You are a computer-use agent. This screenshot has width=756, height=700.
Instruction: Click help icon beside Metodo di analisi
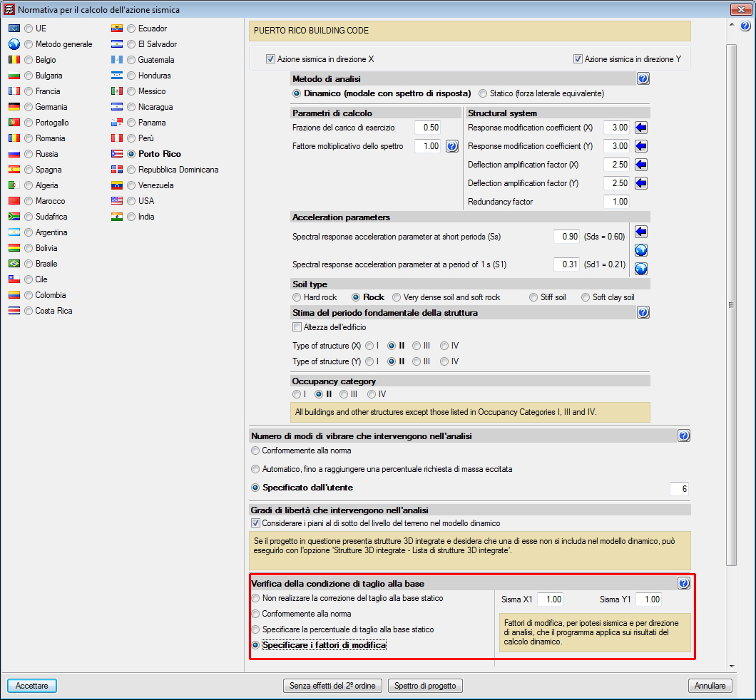pos(643,78)
